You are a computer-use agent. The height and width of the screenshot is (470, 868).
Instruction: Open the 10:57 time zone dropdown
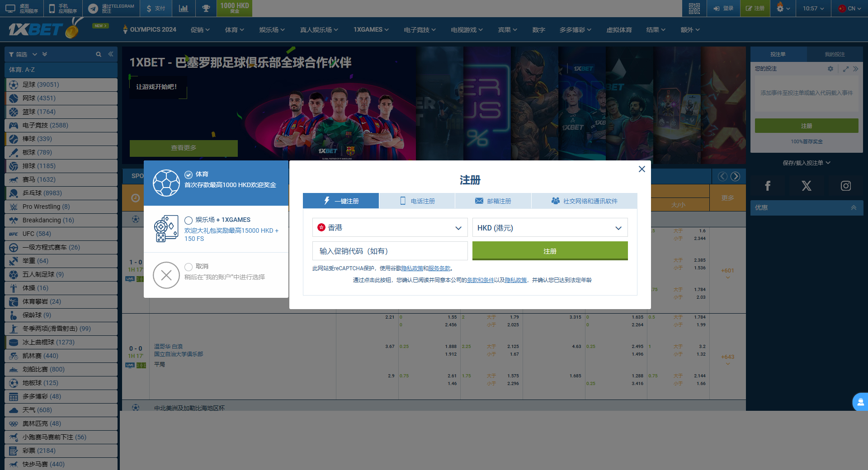(813, 8)
